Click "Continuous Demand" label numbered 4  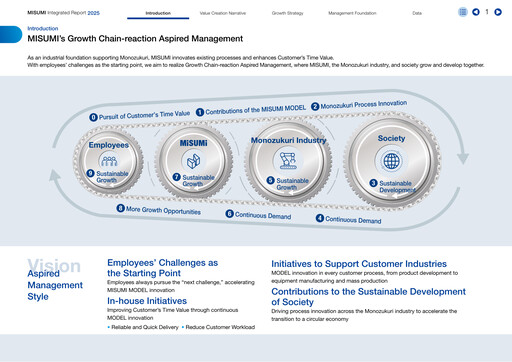point(353,220)
